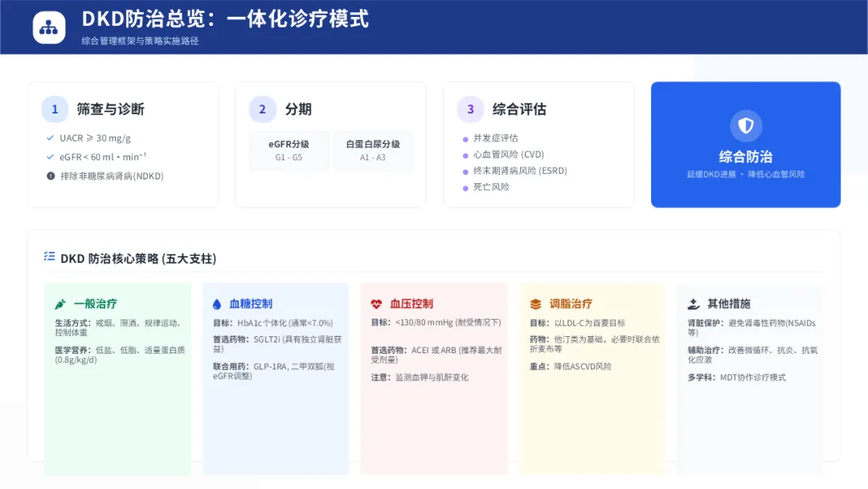Click the slide title DKD防治总览

click(225, 18)
